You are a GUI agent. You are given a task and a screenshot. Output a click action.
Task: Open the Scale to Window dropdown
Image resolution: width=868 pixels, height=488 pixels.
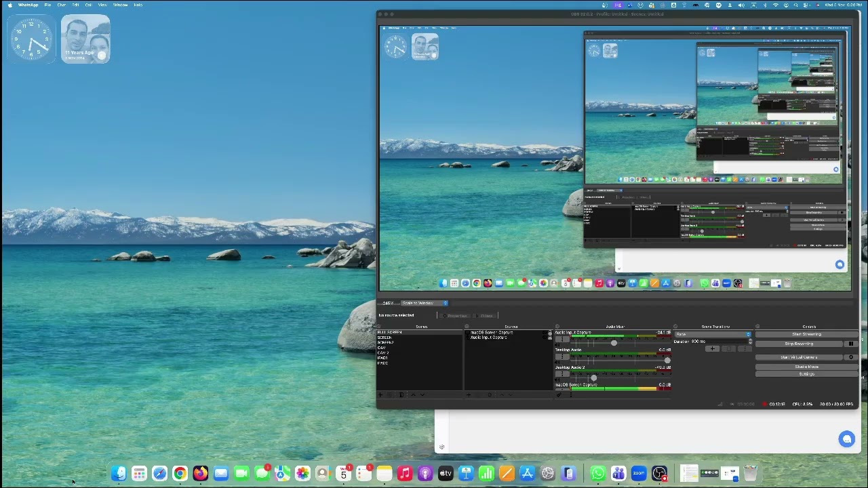(x=425, y=303)
